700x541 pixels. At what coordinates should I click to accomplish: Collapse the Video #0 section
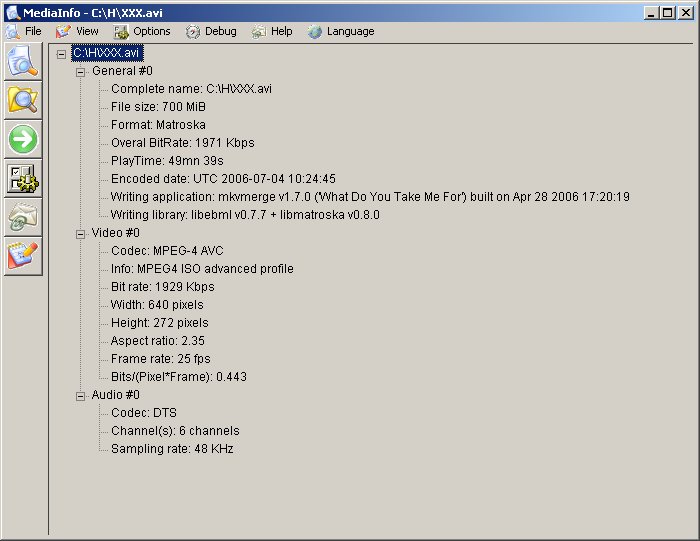80,234
